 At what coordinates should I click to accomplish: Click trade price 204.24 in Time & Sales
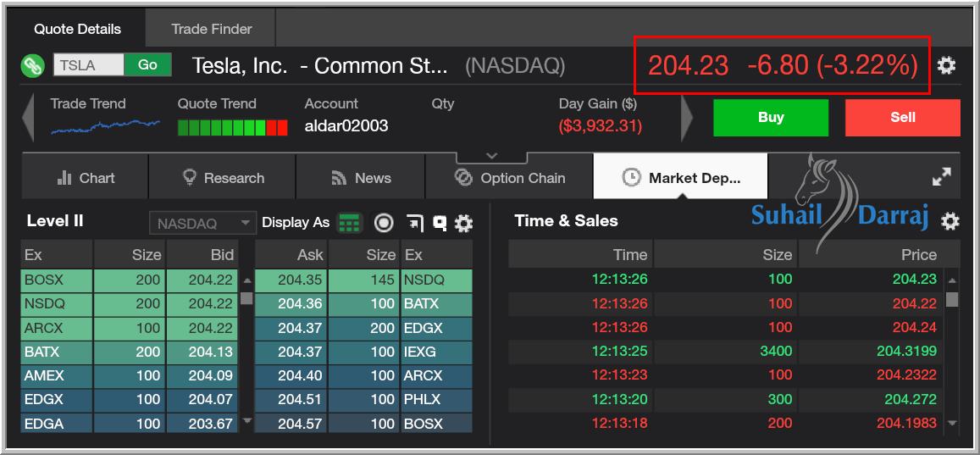915,327
